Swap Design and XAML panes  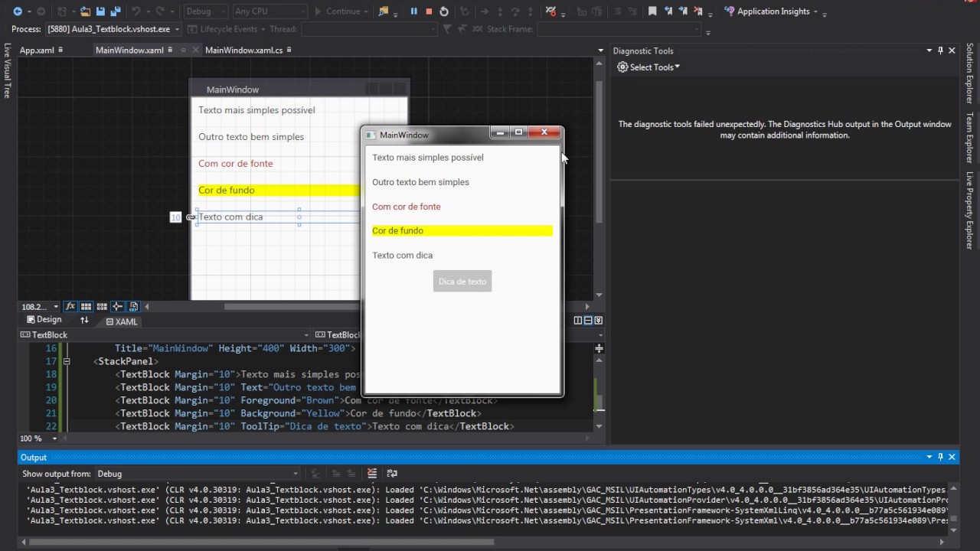tap(84, 320)
